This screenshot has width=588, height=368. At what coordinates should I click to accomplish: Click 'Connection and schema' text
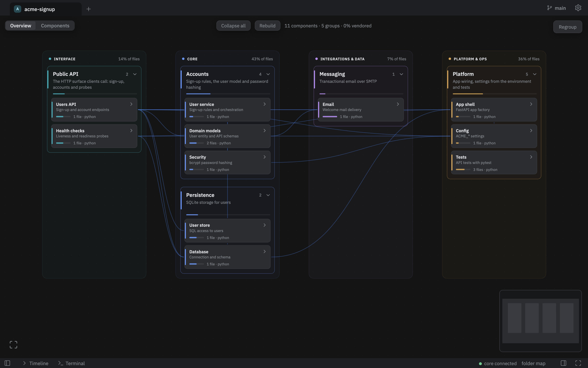(x=210, y=257)
